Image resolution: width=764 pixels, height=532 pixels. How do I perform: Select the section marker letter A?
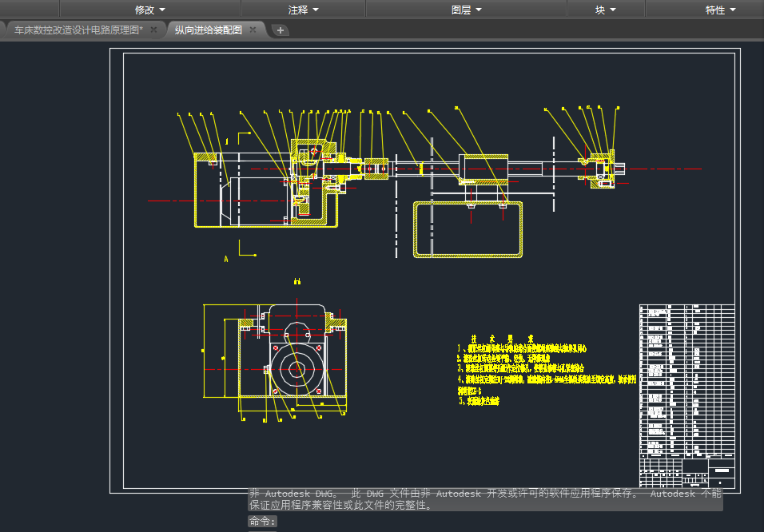click(x=226, y=259)
